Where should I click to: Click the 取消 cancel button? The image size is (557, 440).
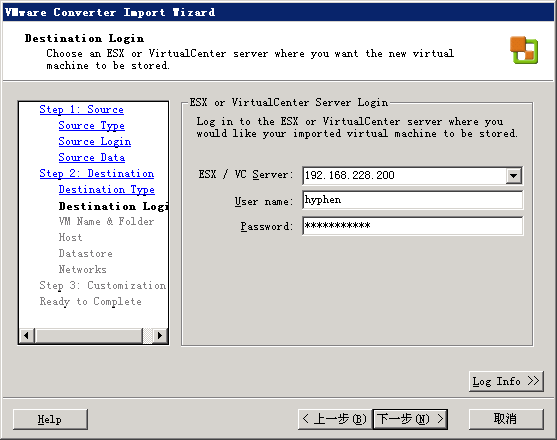click(506, 419)
